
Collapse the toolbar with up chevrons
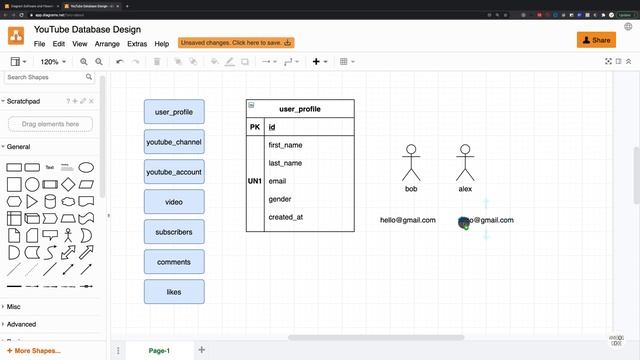click(x=629, y=61)
